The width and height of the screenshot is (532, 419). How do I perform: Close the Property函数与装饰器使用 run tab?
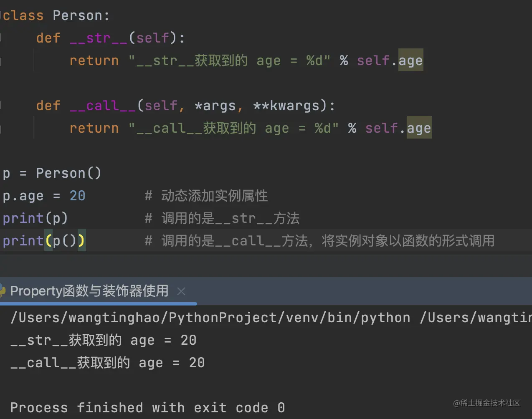(181, 291)
